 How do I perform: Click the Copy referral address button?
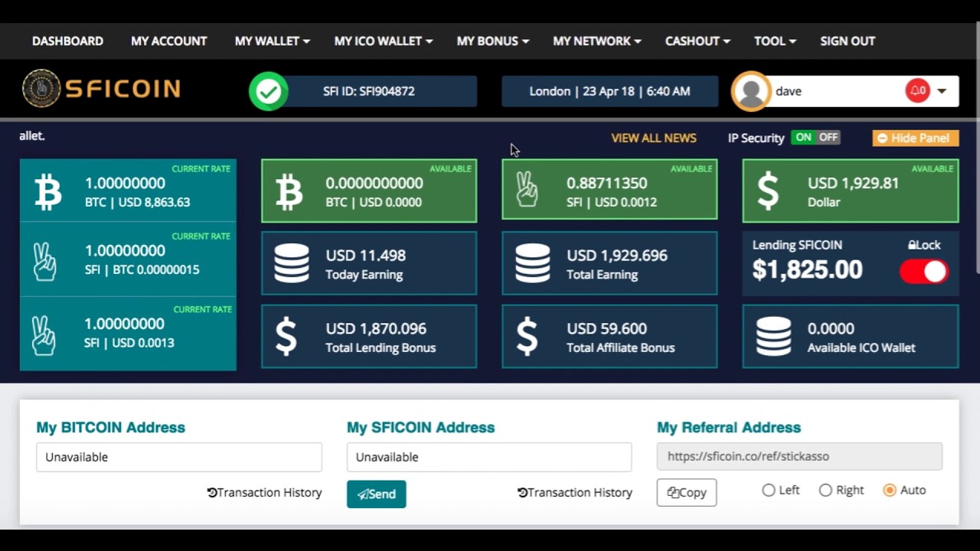(687, 492)
